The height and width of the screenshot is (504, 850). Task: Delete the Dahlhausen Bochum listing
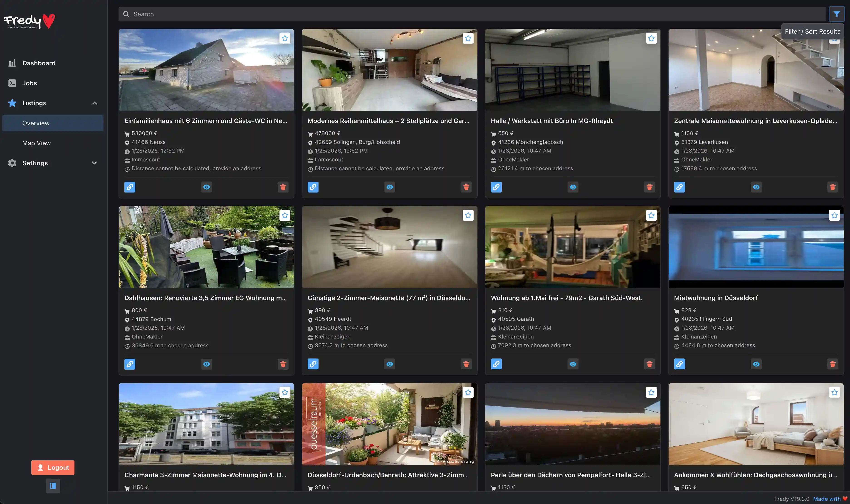[x=283, y=364]
